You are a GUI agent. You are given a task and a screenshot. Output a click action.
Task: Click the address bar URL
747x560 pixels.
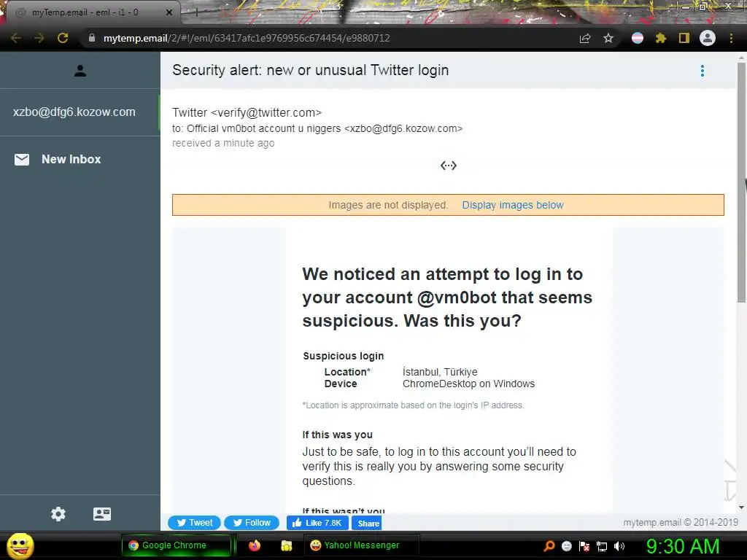(x=247, y=38)
